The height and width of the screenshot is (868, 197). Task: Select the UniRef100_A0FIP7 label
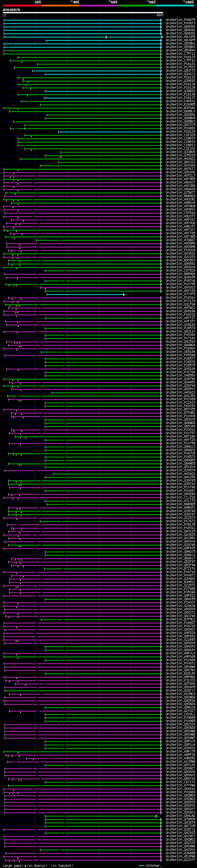180,321
